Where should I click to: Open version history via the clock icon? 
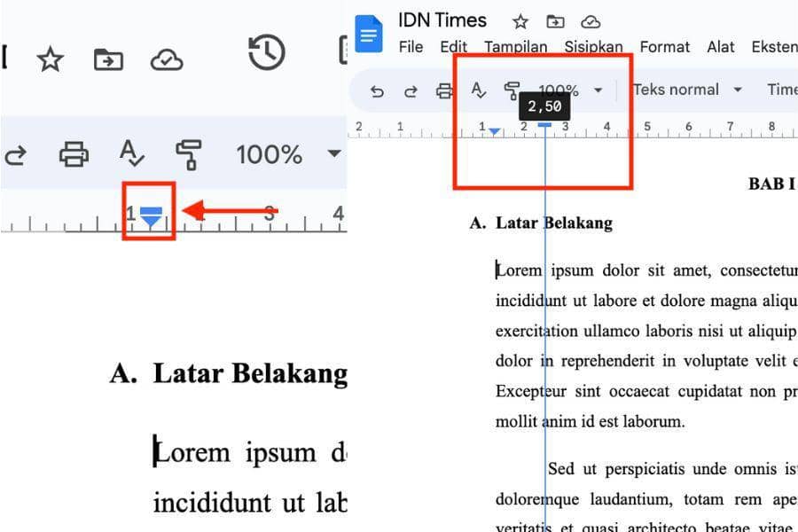[266, 53]
